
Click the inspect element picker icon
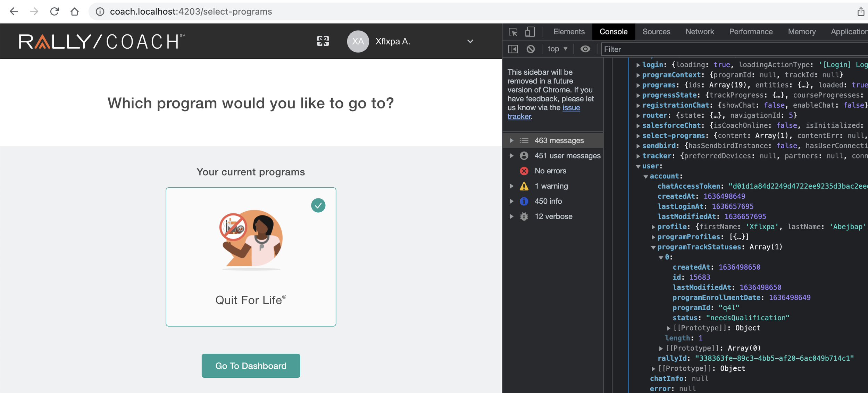point(513,32)
